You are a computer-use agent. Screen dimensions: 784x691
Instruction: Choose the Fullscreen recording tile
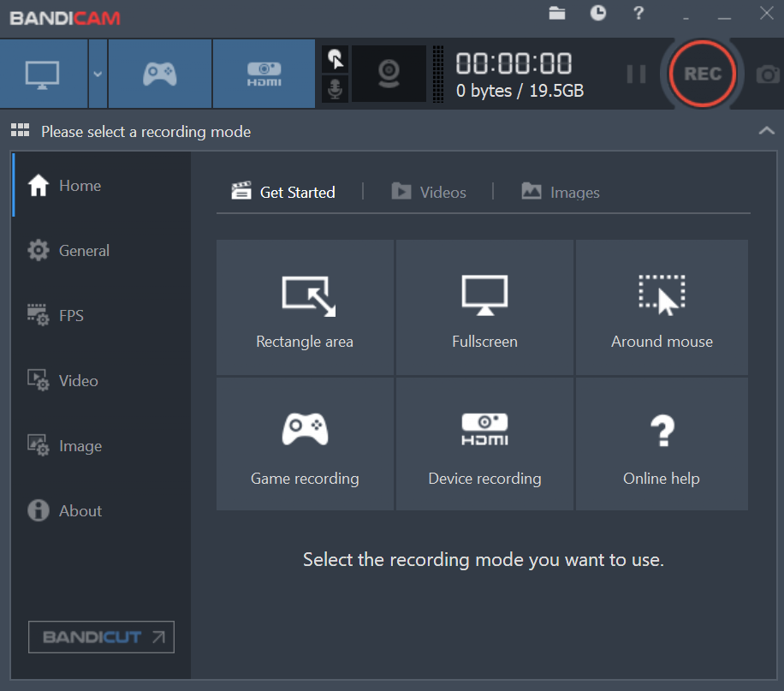click(484, 307)
